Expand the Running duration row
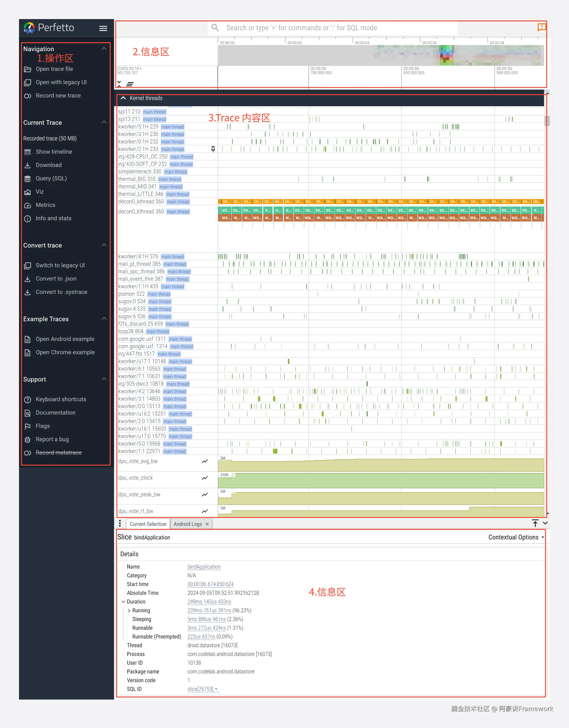The height and width of the screenshot is (728, 569). pyautogui.click(x=129, y=610)
